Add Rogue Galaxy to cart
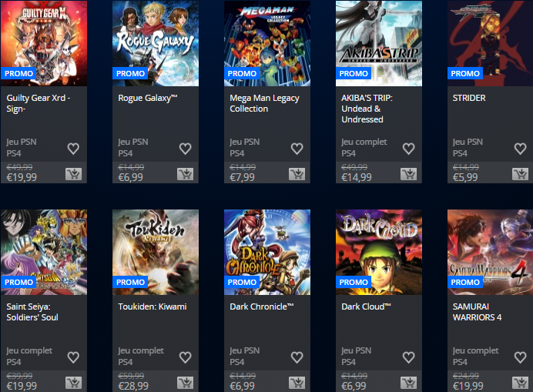This screenshot has height=392, width=533. [186, 174]
